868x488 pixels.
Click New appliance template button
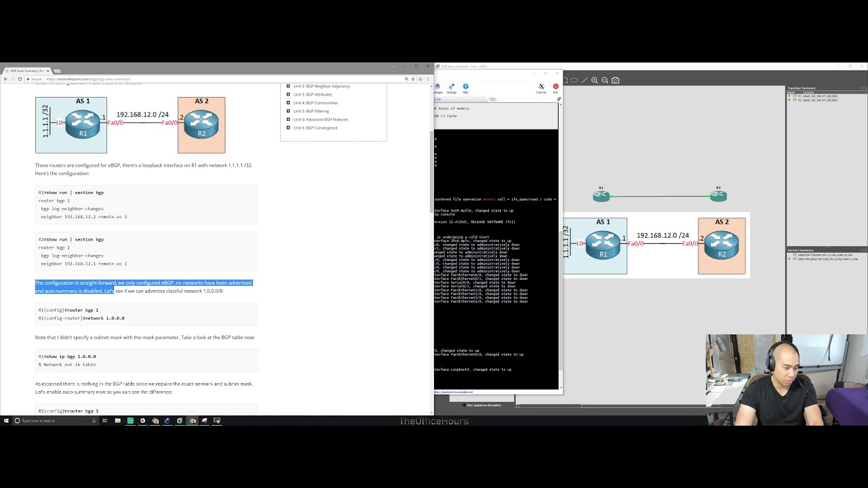click(482, 405)
